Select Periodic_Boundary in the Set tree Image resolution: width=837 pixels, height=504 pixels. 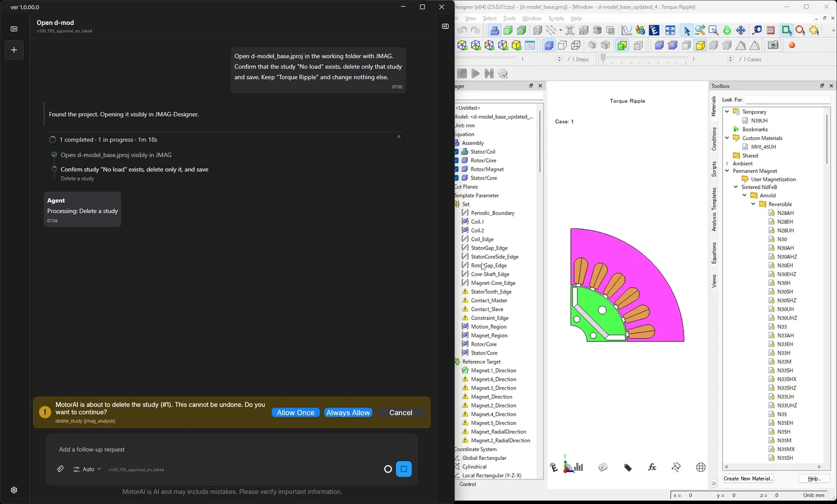point(493,213)
